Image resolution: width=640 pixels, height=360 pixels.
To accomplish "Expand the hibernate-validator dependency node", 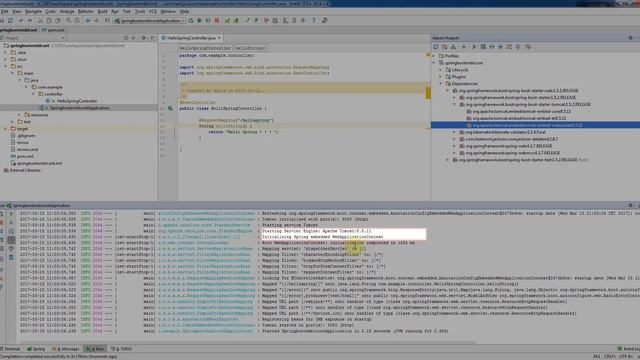I will pyautogui.click(x=455, y=132).
